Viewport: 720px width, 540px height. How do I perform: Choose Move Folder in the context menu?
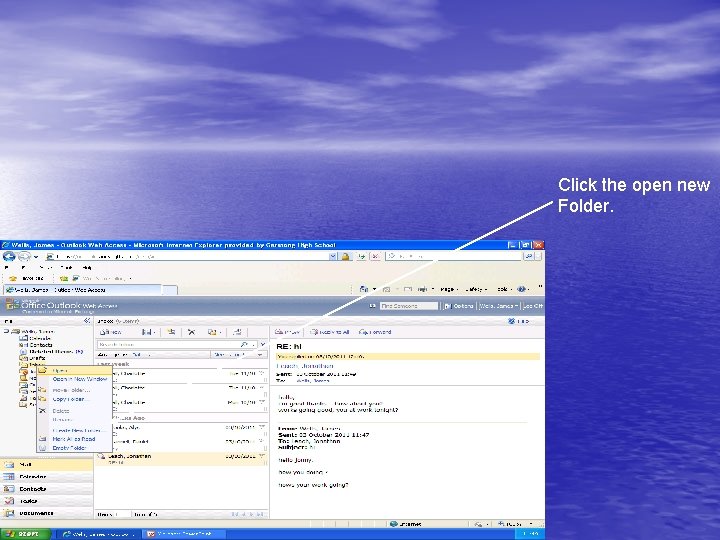[x=74, y=390]
